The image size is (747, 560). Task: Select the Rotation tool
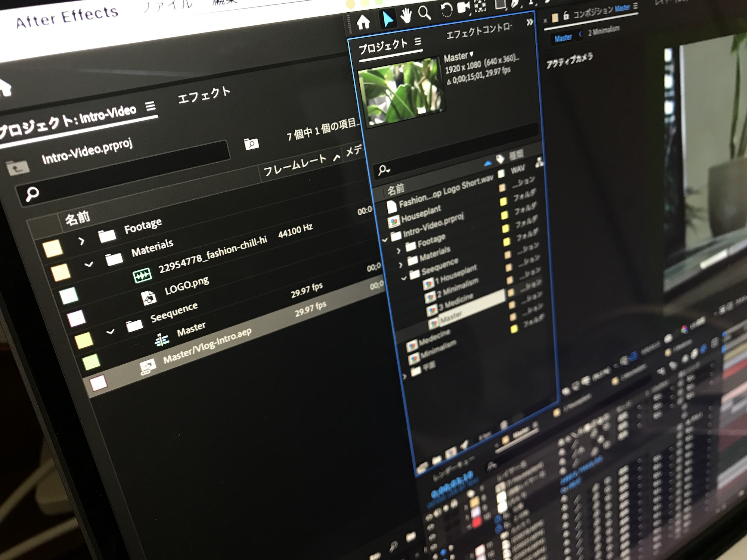coord(446,10)
